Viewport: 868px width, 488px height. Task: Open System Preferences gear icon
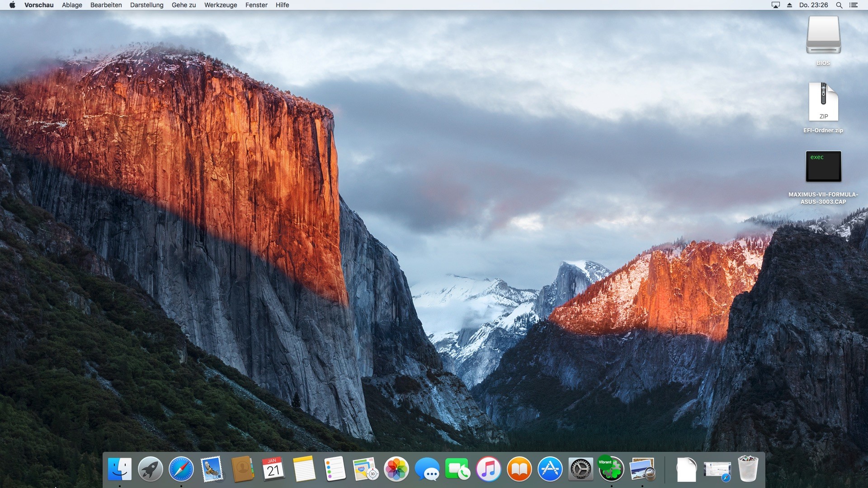pyautogui.click(x=580, y=469)
